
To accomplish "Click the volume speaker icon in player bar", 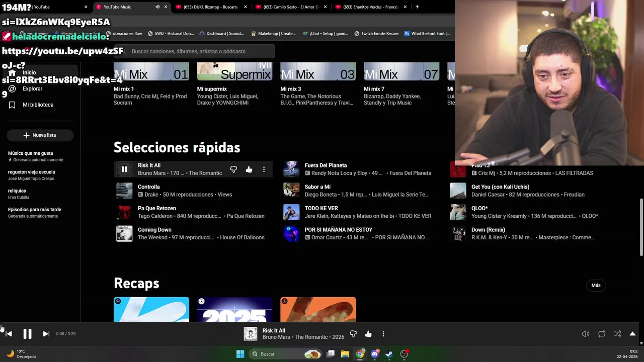I will click(x=586, y=334).
